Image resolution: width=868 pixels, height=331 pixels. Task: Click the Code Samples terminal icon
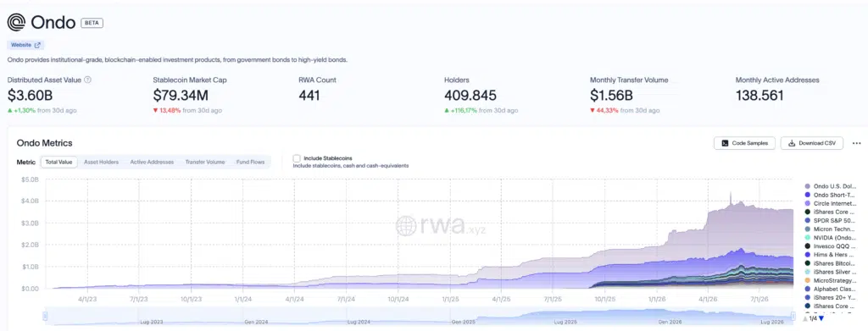pos(725,143)
